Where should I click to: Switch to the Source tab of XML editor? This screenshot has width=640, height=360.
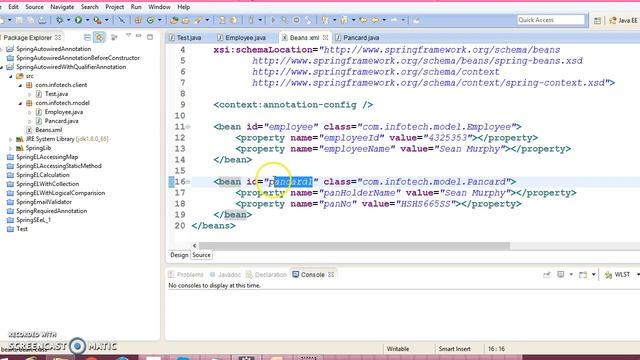(x=201, y=255)
